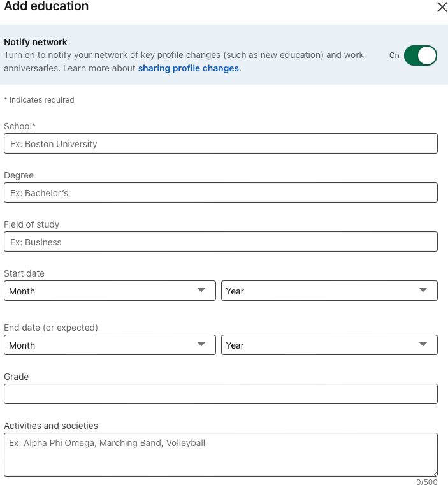The height and width of the screenshot is (485, 448).
Task: Turn off the Notify network switch
Action: tap(420, 55)
